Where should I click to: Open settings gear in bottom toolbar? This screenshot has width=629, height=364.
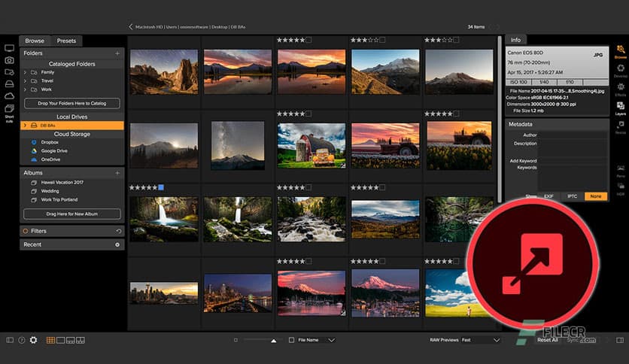[33, 340]
